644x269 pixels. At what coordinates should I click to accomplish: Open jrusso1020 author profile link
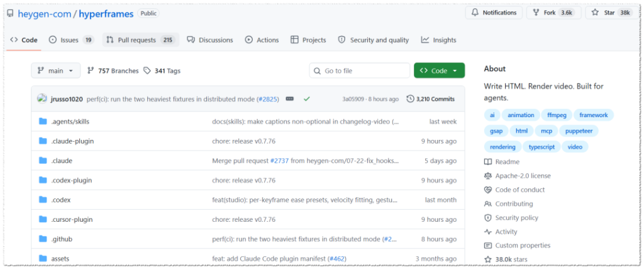pos(67,99)
